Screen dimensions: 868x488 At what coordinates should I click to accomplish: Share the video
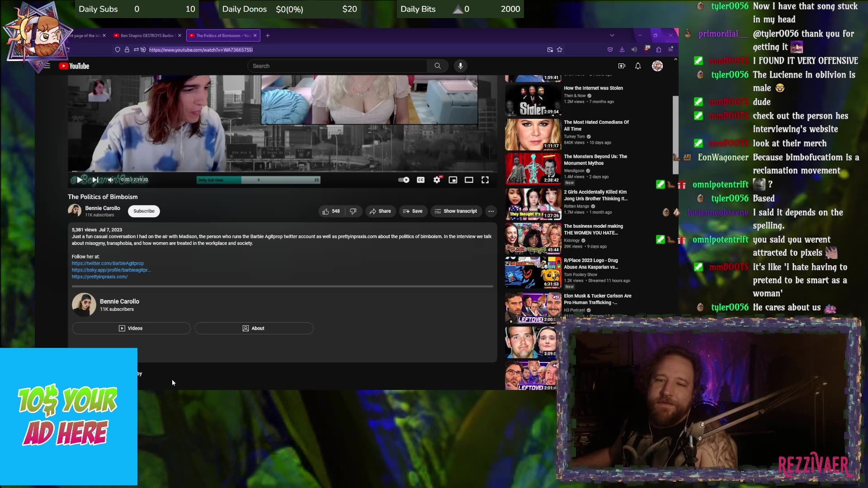click(380, 211)
